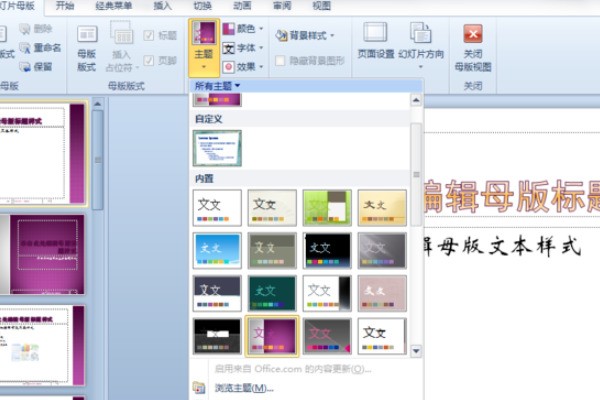Click the 删除 delete button
Screen dimensions: 600x400
tap(36, 29)
